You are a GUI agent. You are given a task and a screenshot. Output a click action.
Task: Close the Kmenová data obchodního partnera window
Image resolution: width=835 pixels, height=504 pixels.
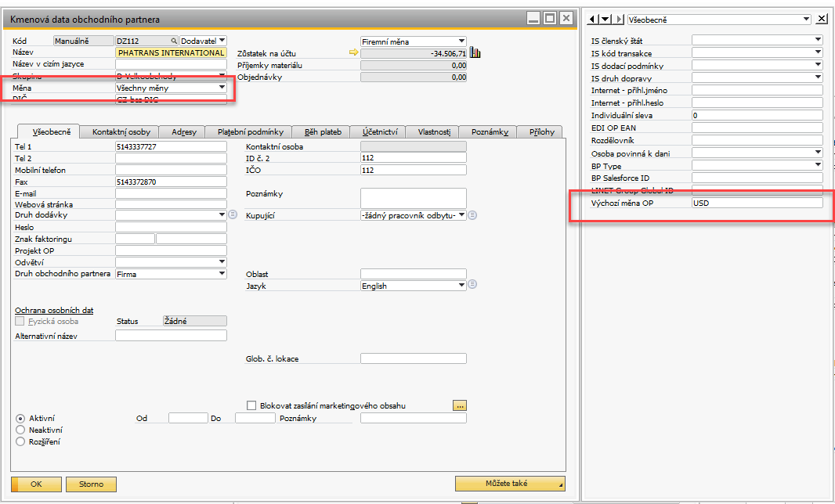coord(566,18)
